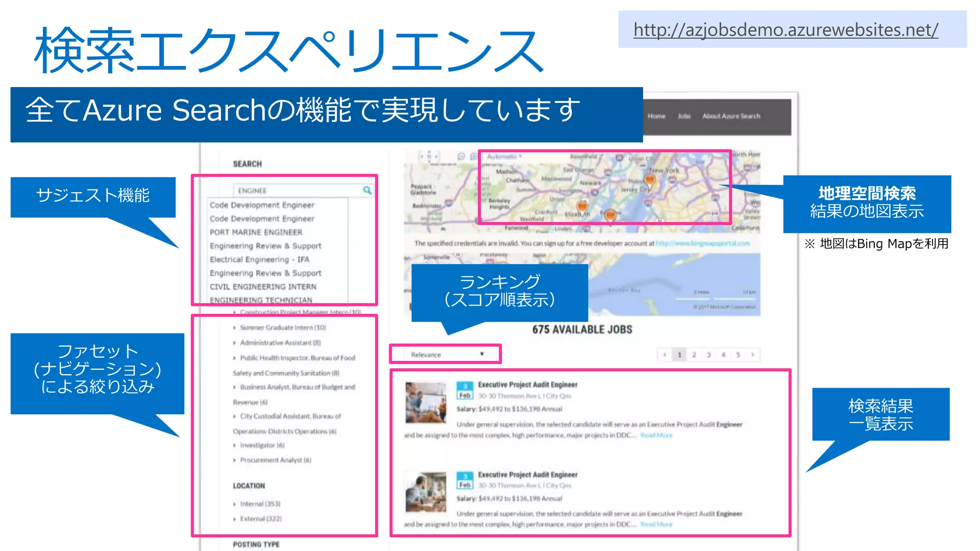Click the LOCATION facet heading
The width and height of the screenshot is (980, 551).
(249, 485)
